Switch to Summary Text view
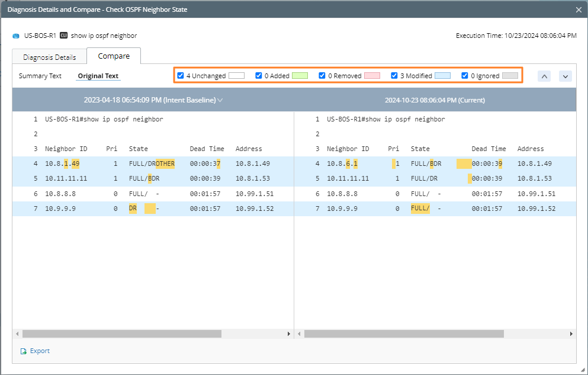The width and height of the screenshot is (588, 375). [40, 76]
